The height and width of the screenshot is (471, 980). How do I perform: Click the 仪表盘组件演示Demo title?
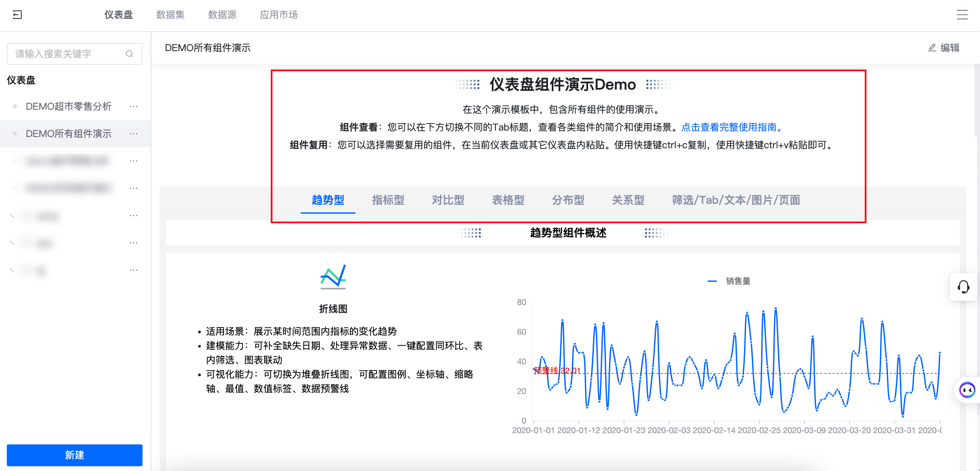(x=563, y=85)
